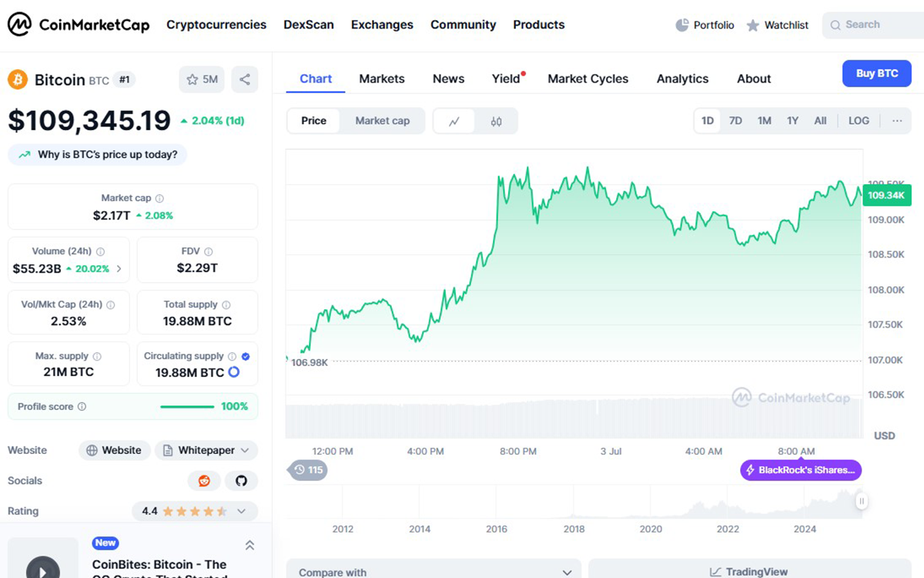Image resolution: width=924 pixels, height=578 pixels.
Task: Click the Total supply info icon
Action: coord(226,305)
